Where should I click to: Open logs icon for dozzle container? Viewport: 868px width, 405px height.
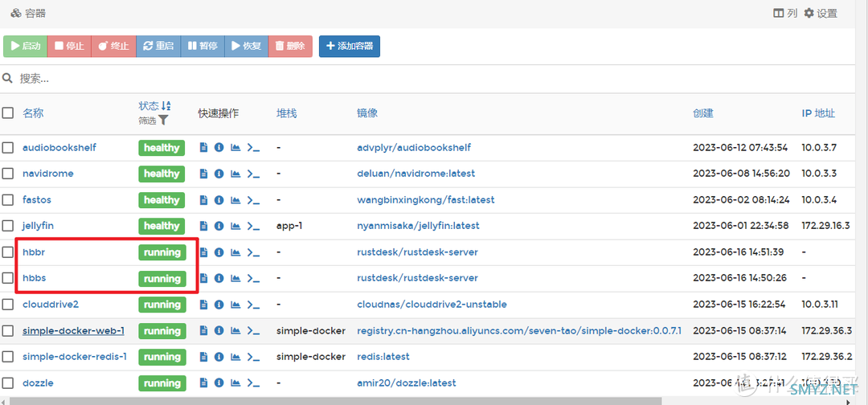pyautogui.click(x=203, y=382)
